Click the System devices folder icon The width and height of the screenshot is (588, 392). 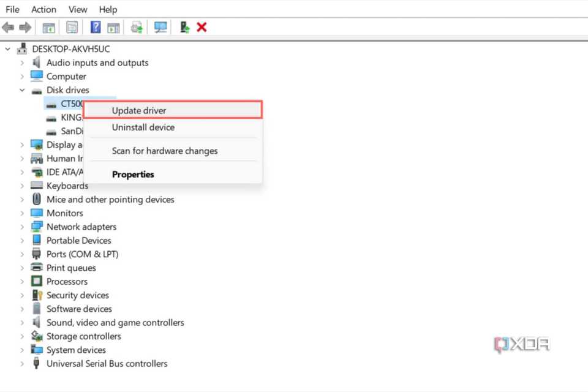tap(37, 350)
